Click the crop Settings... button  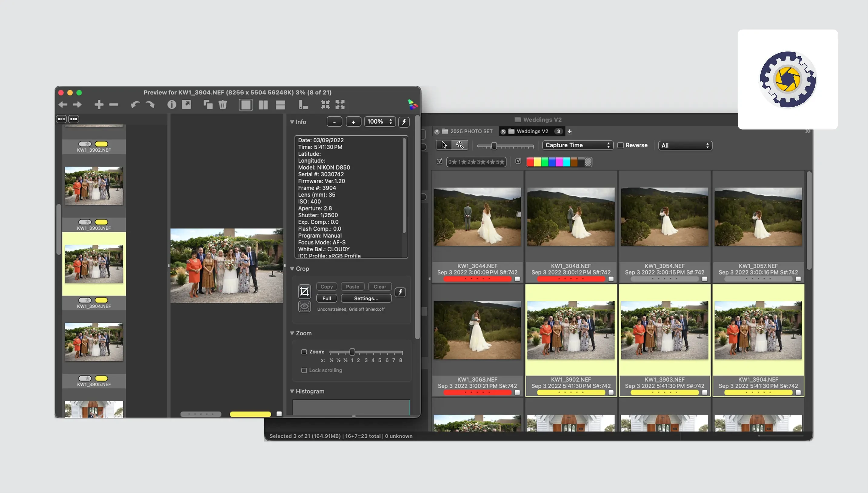pyautogui.click(x=366, y=299)
